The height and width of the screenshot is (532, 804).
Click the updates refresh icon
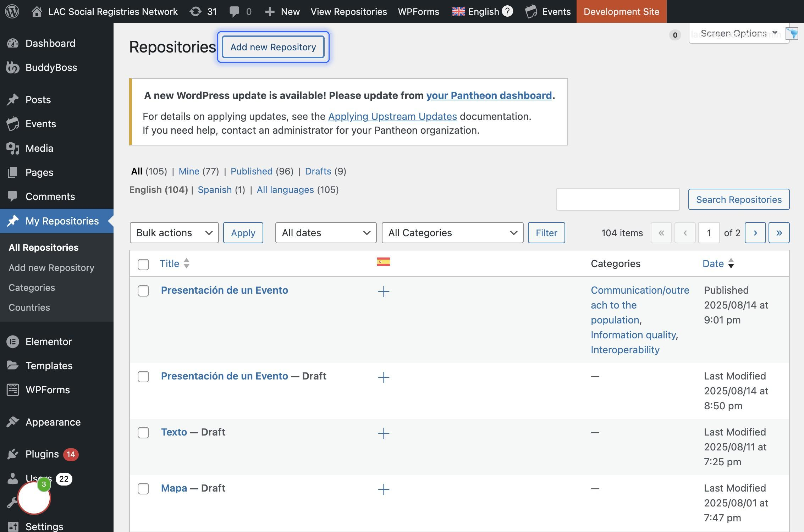pyautogui.click(x=196, y=11)
